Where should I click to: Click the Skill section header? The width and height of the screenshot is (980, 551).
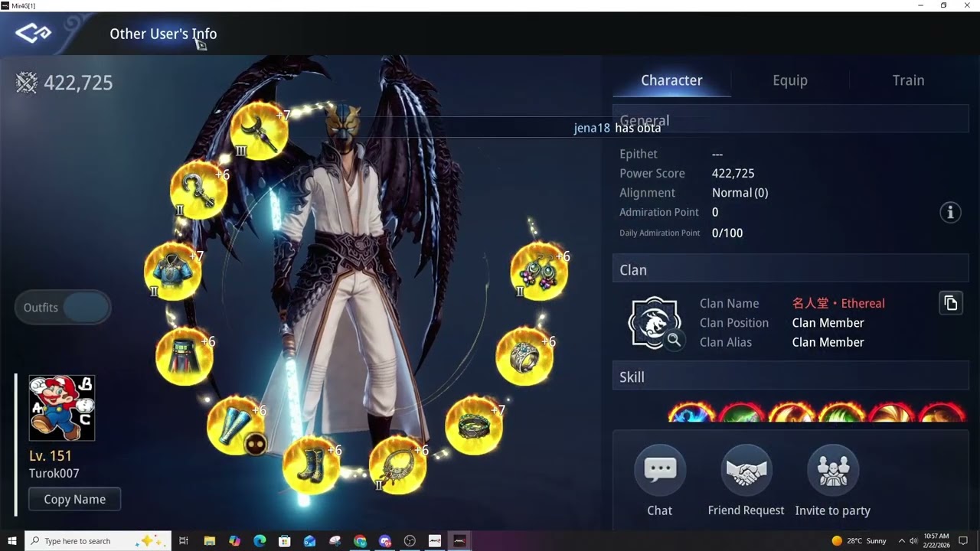pos(790,377)
